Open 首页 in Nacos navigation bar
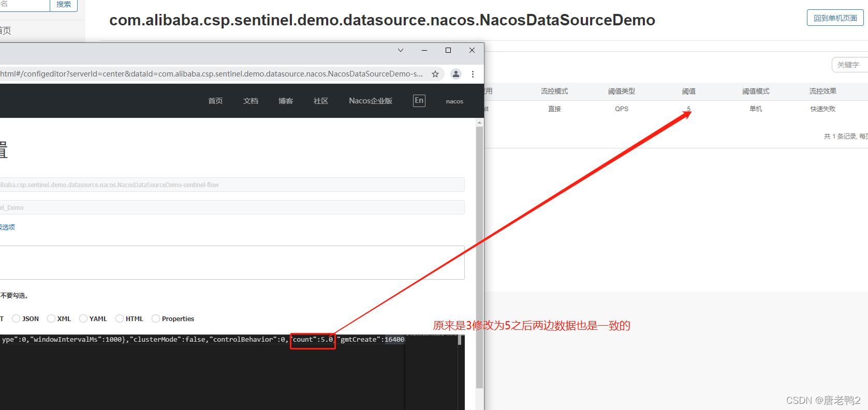Screen dimensions: 868x410 coord(215,101)
